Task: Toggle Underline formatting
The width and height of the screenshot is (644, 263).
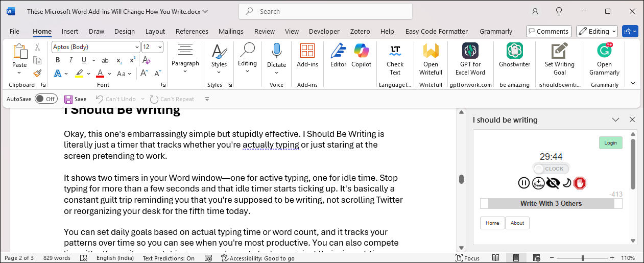Action: tap(83, 60)
